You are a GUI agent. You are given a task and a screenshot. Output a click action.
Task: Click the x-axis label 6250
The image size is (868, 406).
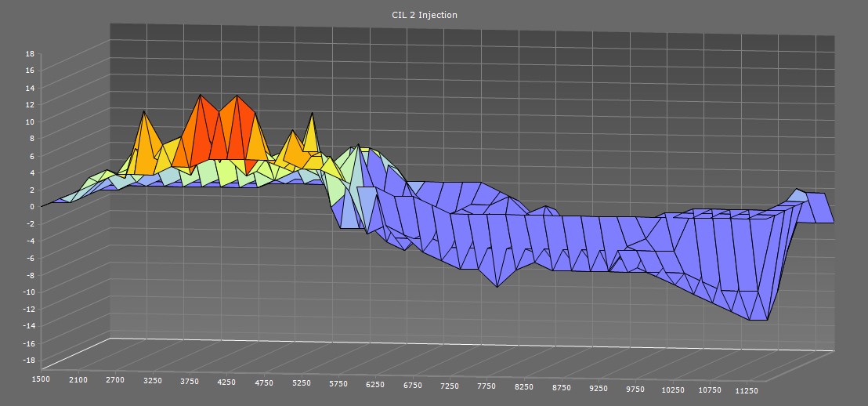(x=375, y=384)
